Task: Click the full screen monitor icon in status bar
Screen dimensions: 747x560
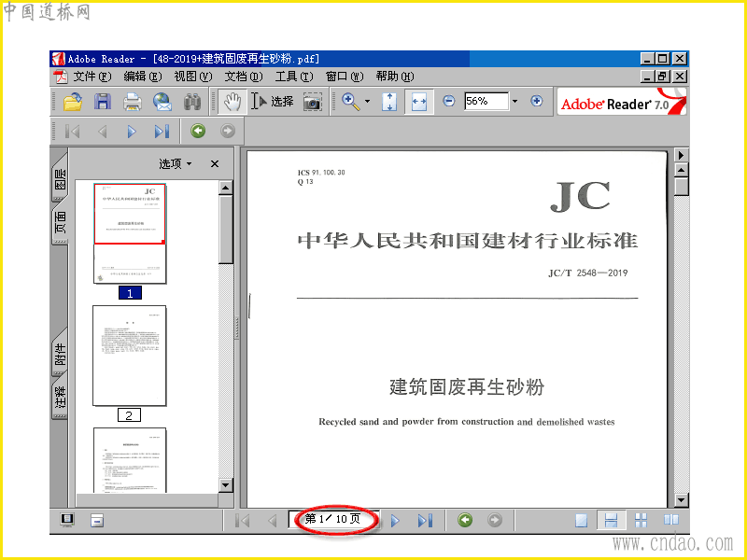Action: [x=67, y=520]
